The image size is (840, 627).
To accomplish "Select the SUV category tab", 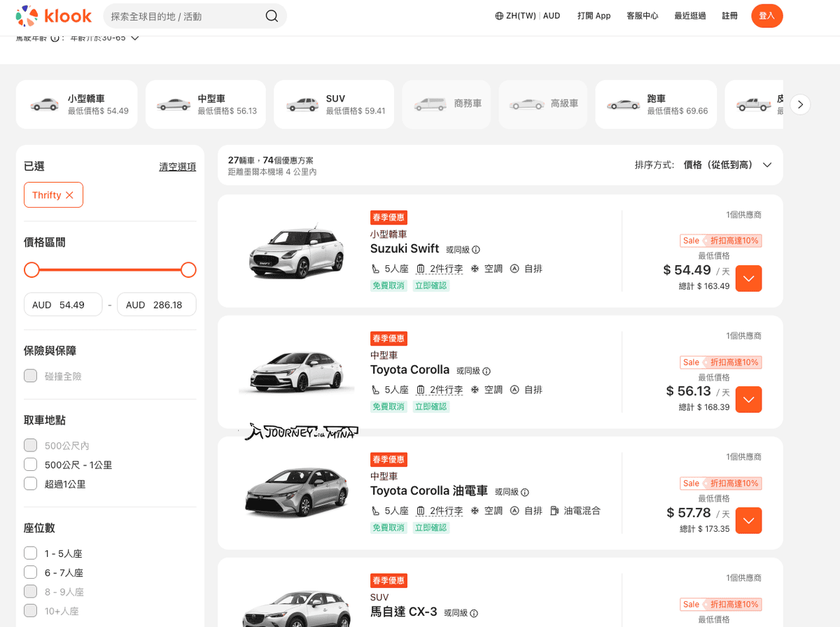I will click(x=334, y=104).
